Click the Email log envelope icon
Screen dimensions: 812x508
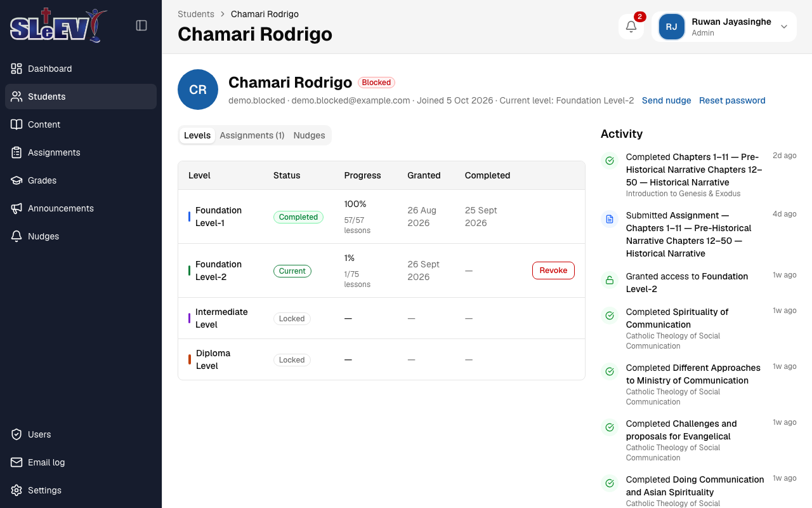tap(16, 462)
